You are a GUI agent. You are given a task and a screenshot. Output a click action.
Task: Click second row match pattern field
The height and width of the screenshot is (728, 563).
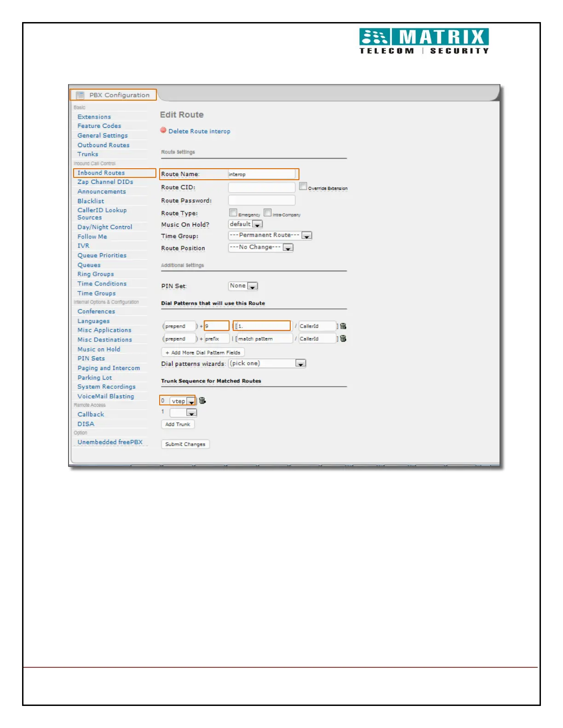(264, 339)
